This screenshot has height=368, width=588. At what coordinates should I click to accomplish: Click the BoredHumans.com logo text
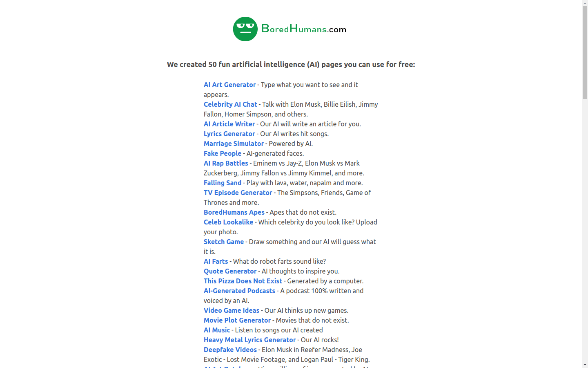point(303,29)
